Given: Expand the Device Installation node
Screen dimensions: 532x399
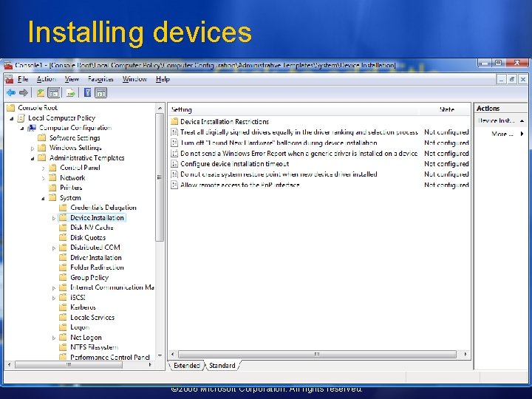Looking at the screenshot, I should (x=54, y=218).
